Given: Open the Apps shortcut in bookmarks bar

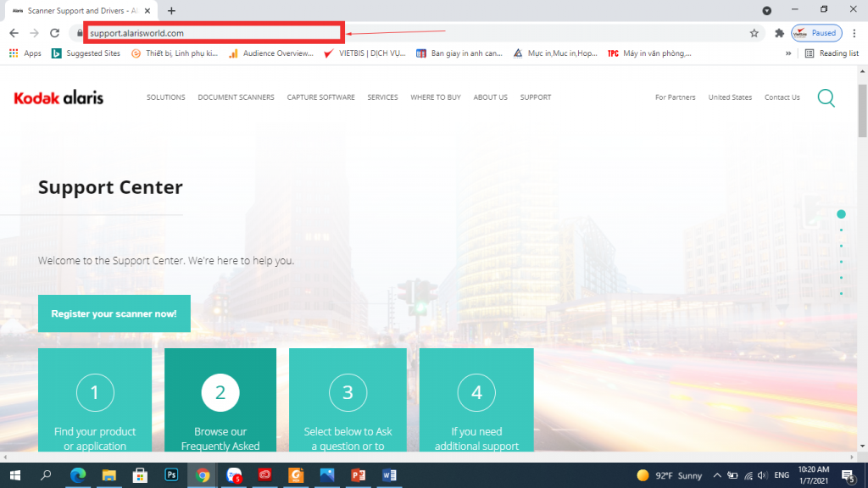Looking at the screenshot, I should pyautogui.click(x=25, y=53).
